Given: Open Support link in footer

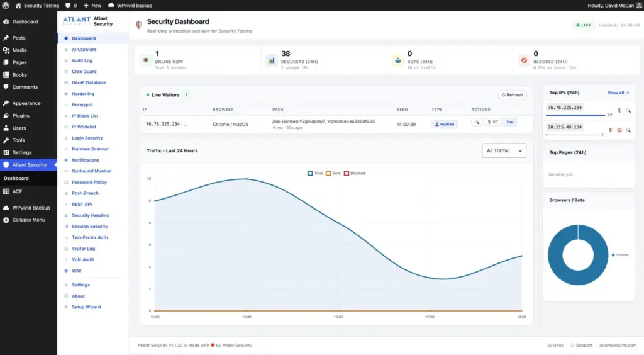Looking at the screenshot, I should coord(582,345).
